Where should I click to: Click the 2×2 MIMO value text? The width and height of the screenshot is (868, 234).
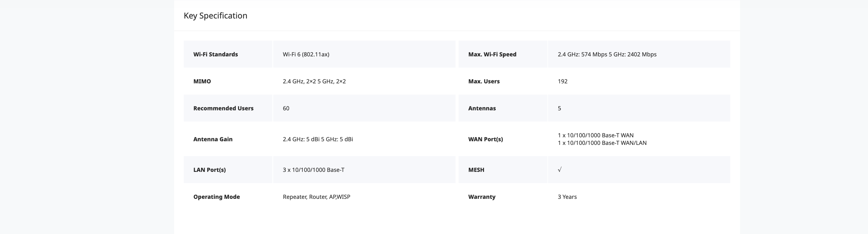[x=314, y=82]
